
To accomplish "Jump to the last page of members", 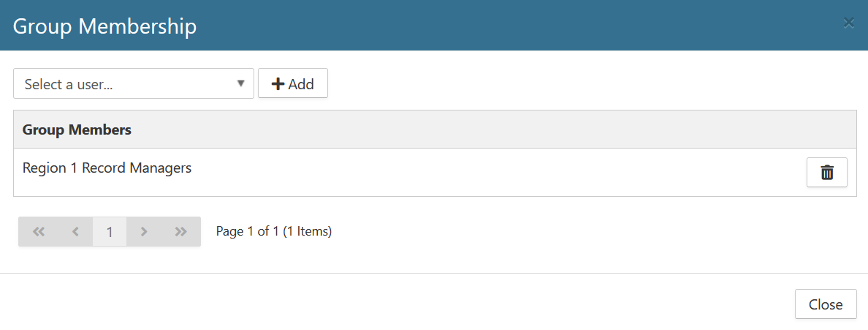I will pyautogui.click(x=181, y=232).
